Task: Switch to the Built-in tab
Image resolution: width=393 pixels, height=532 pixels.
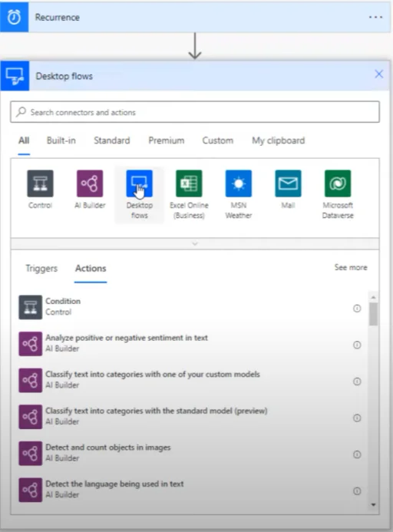Action: [x=61, y=140]
